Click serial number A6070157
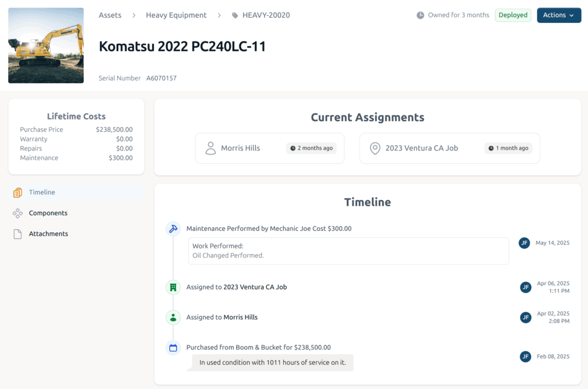The width and height of the screenshot is (588, 389). [x=161, y=78]
